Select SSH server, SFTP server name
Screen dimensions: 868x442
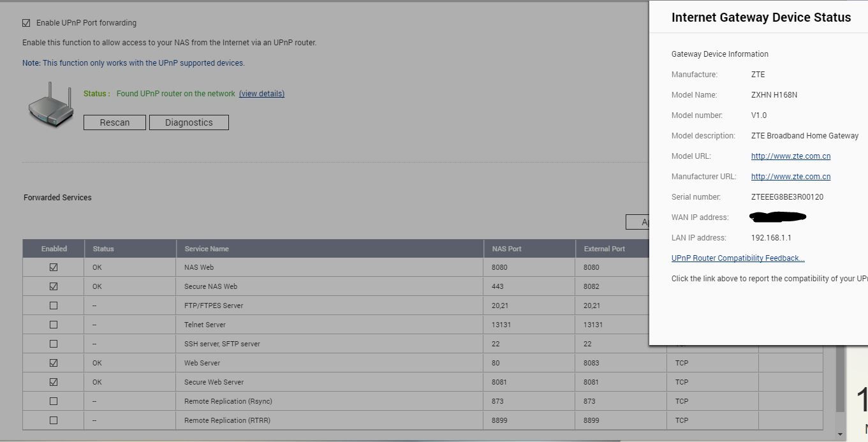click(222, 344)
